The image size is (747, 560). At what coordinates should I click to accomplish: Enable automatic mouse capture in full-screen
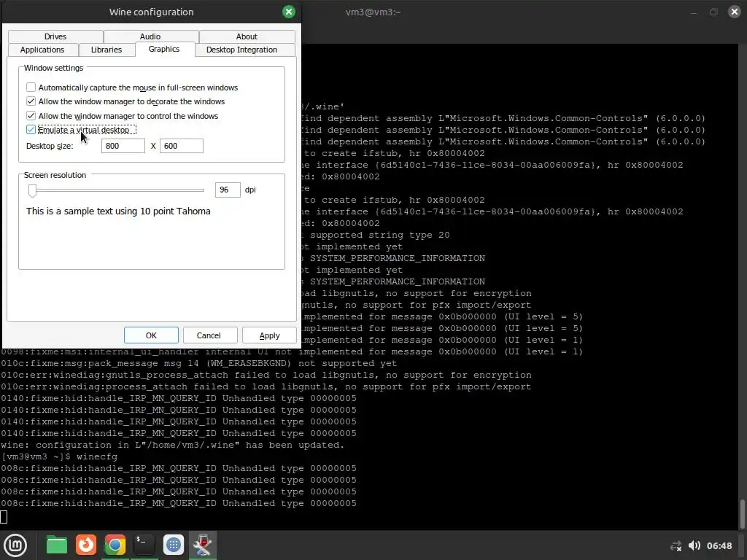pos(31,87)
